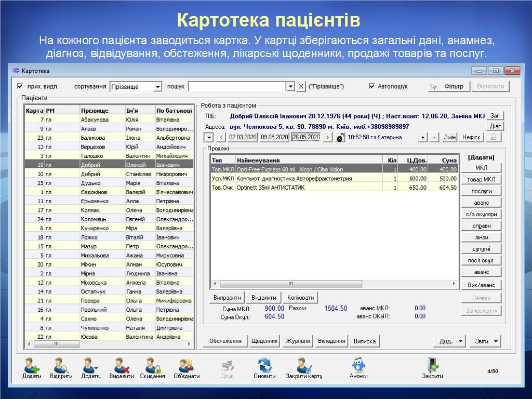Switch to the Щоденник section
The width and height of the screenshot is (532, 399).
[x=265, y=341]
